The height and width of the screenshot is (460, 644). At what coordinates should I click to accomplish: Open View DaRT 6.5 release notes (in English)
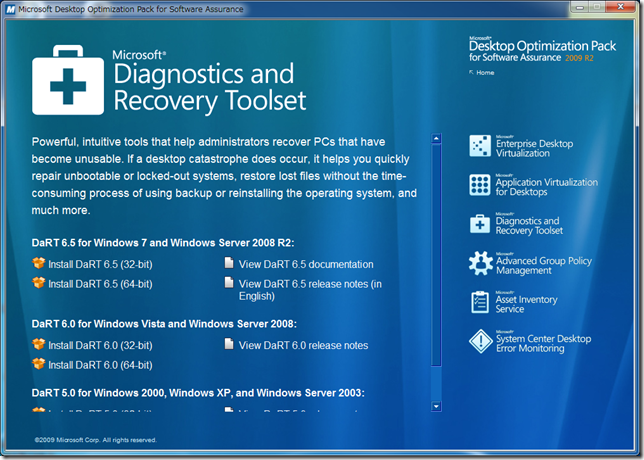[x=310, y=290]
